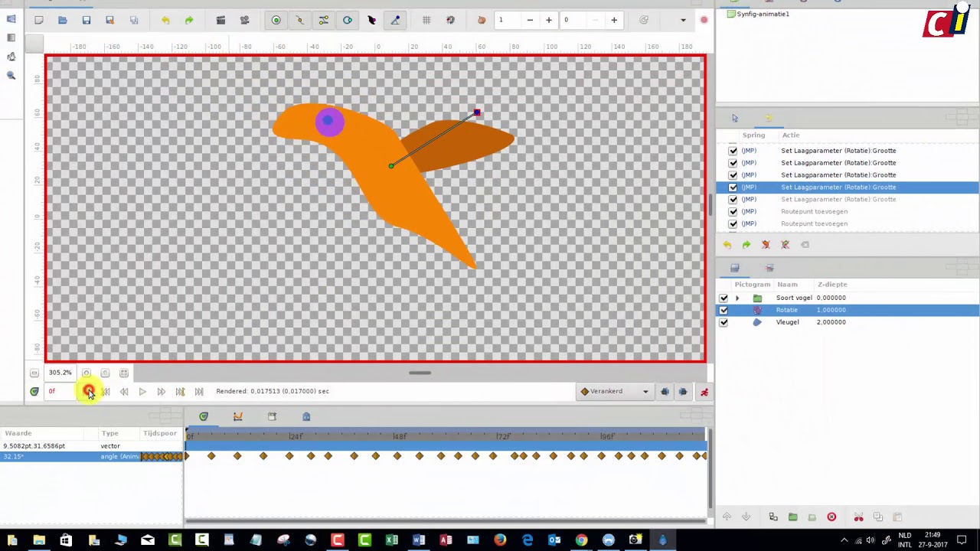Decrease past onion skin count

530,20
